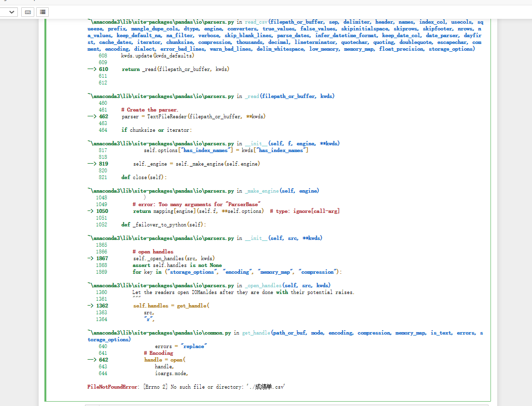Click 'if chunksize or iterator:' line
The width and height of the screenshot is (532, 406).
tap(156, 130)
